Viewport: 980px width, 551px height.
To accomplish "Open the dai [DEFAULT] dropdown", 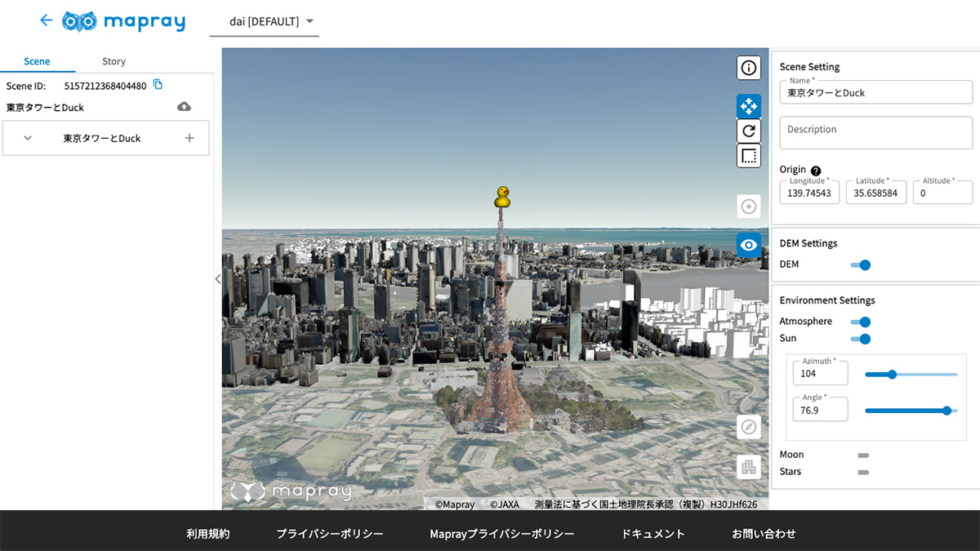I will 264,21.
